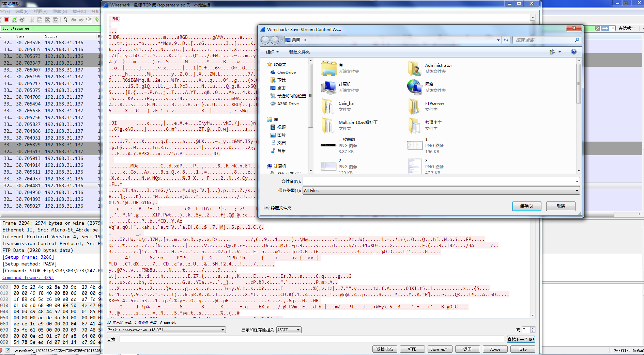Image resolution: width=644 pixels, height=355 pixels.
Task: Refresh the Save dialog folder listing
Action: tap(506, 40)
